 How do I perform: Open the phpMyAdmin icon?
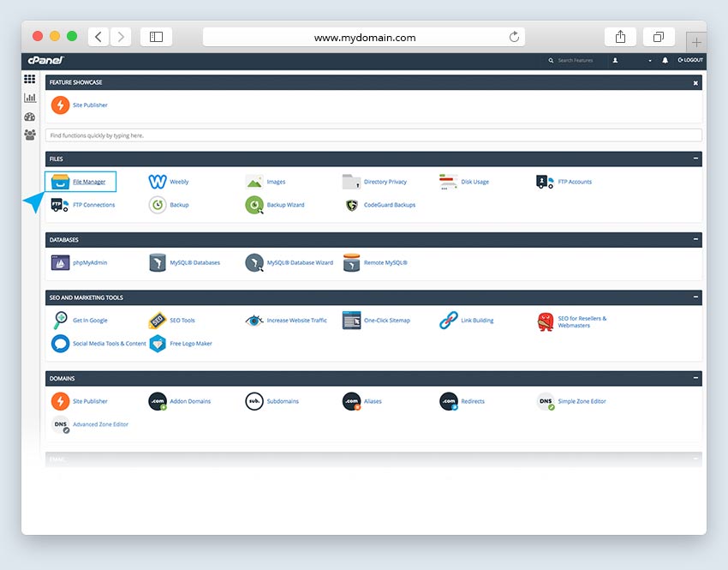coord(60,262)
